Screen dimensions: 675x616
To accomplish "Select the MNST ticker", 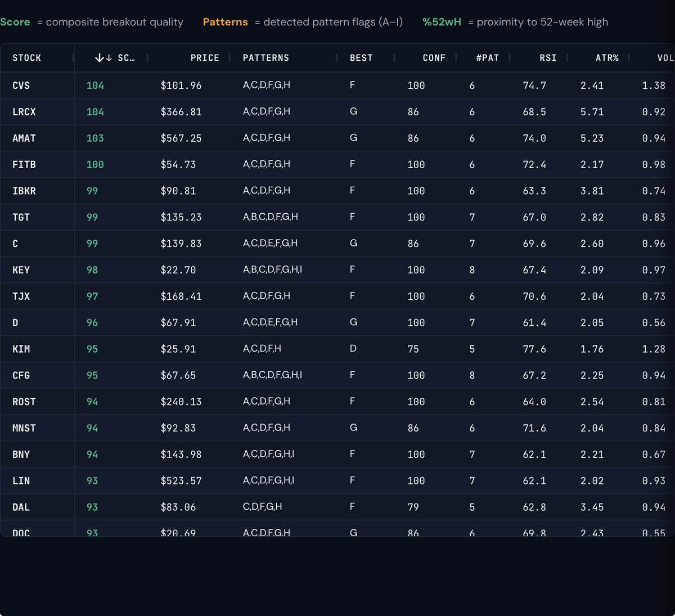I will click(x=24, y=429).
